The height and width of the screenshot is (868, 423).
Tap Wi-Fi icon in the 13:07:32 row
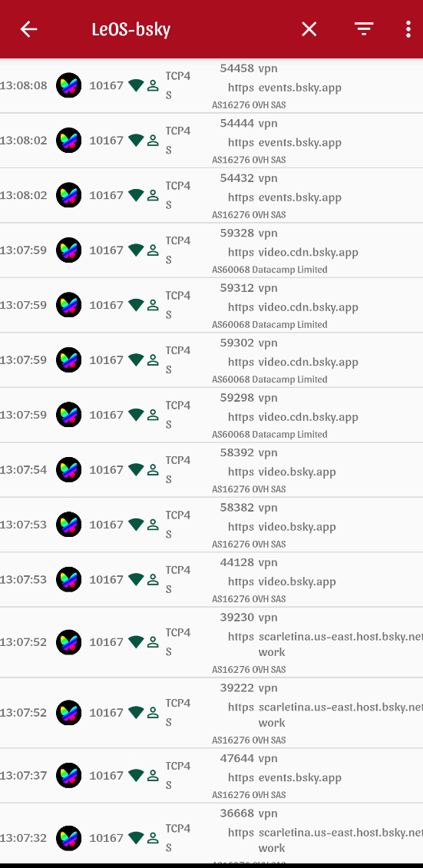[136, 838]
